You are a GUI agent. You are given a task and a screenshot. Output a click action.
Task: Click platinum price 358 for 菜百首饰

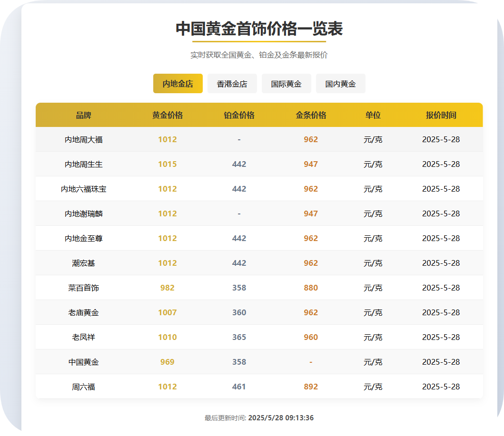(239, 288)
